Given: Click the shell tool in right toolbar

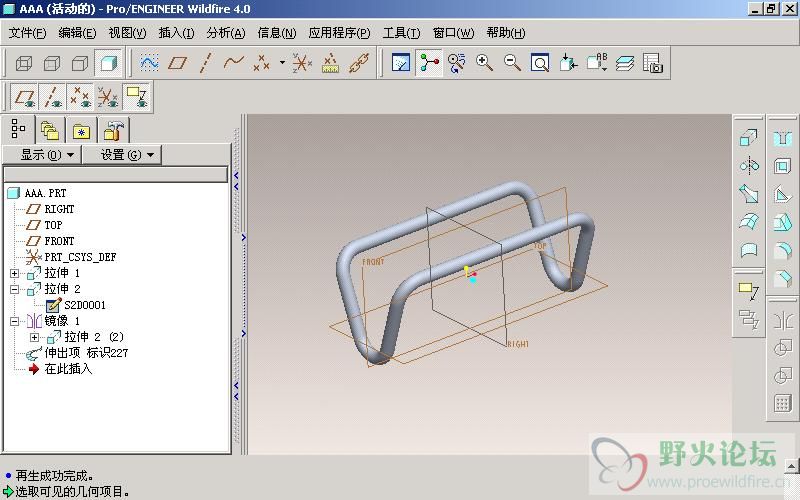Looking at the screenshot, I should click(x=782, y=166).
